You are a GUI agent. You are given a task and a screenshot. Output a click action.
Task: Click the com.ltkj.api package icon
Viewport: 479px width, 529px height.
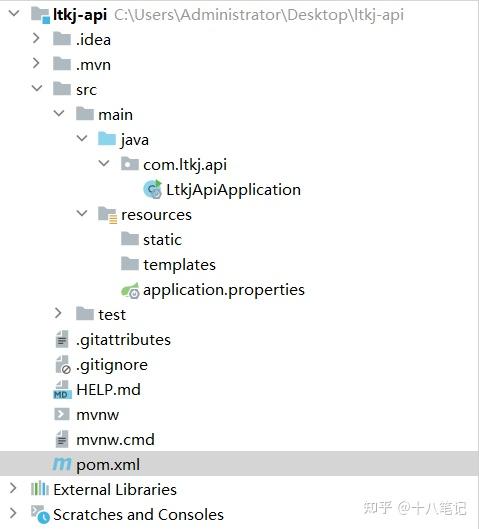(x=130, y=164)
